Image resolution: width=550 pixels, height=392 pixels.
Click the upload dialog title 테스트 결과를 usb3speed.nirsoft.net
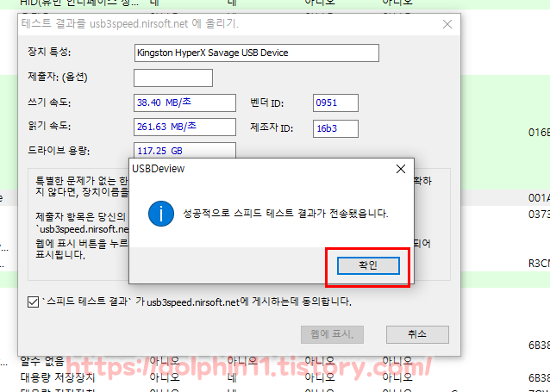click(x=130, y=24)
